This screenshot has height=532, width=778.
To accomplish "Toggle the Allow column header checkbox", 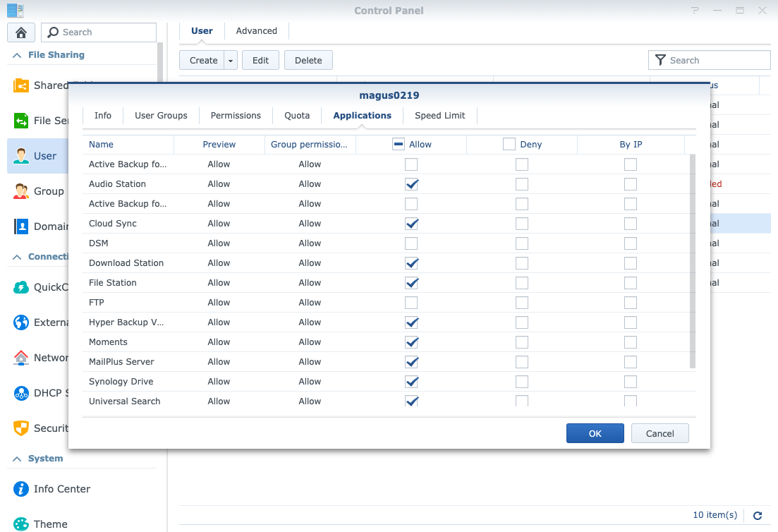I will pos(399,144).
